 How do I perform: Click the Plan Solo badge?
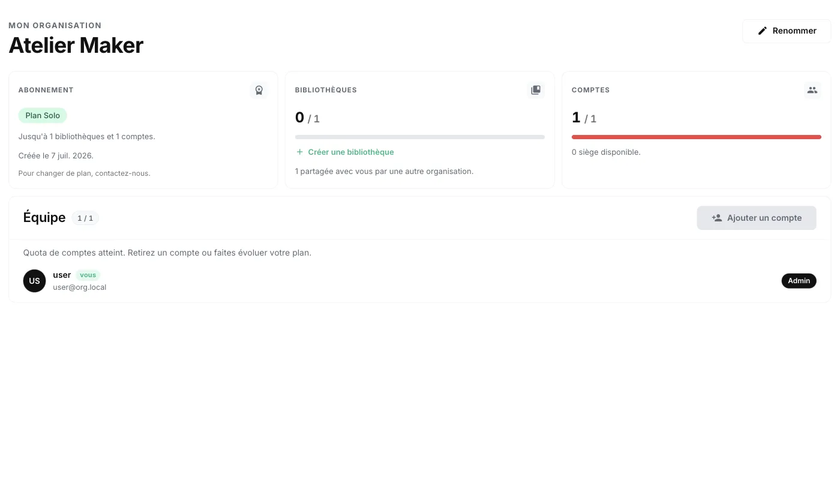pos(43,115)
